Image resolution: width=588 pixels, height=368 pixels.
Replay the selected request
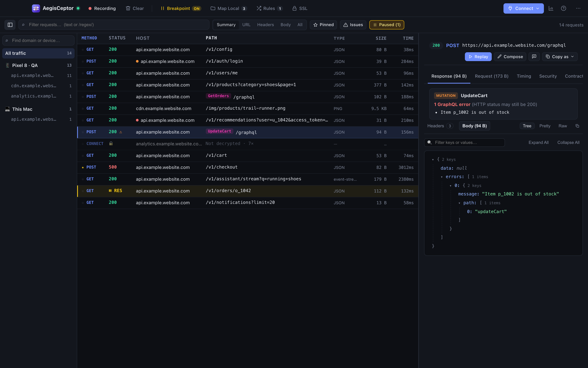click(x=478, y=56)
